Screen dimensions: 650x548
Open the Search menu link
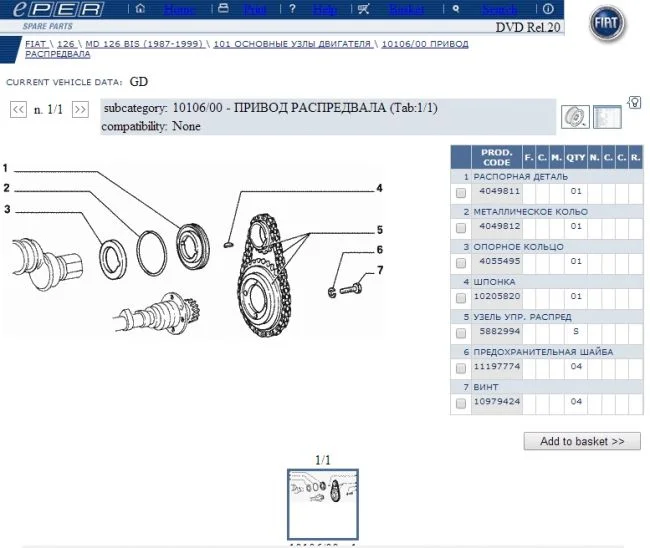(x=499, y=9)
